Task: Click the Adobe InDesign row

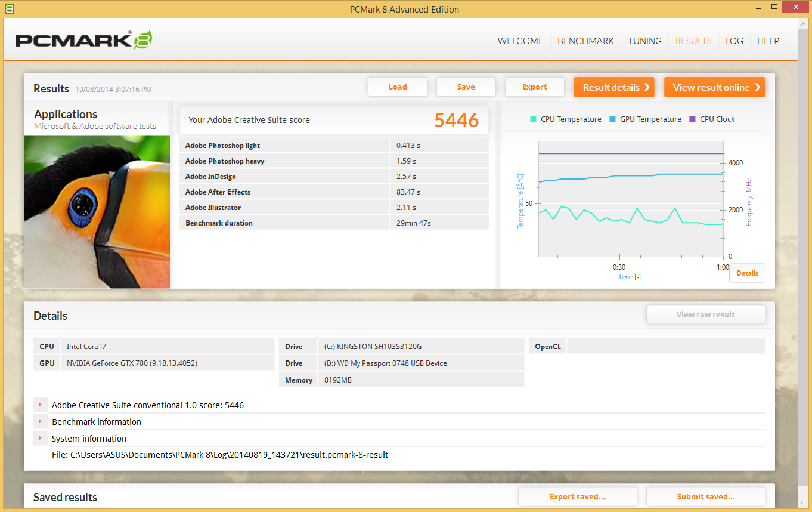Action: pyautogui.click(x=334, y=176)
